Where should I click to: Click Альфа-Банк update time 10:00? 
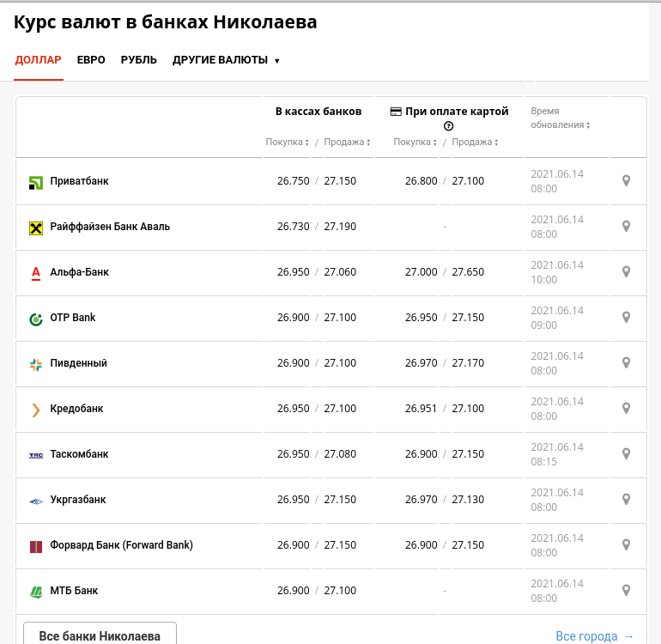coord(543,280)
